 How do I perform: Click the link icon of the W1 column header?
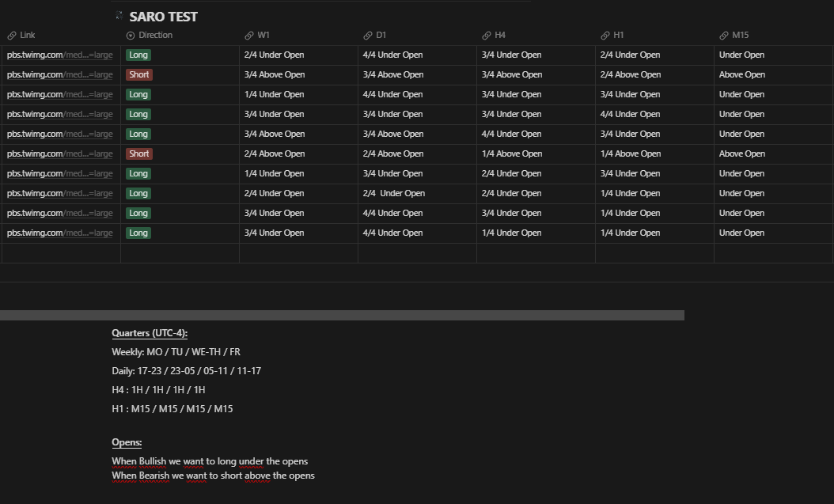[x=249, y=36]
